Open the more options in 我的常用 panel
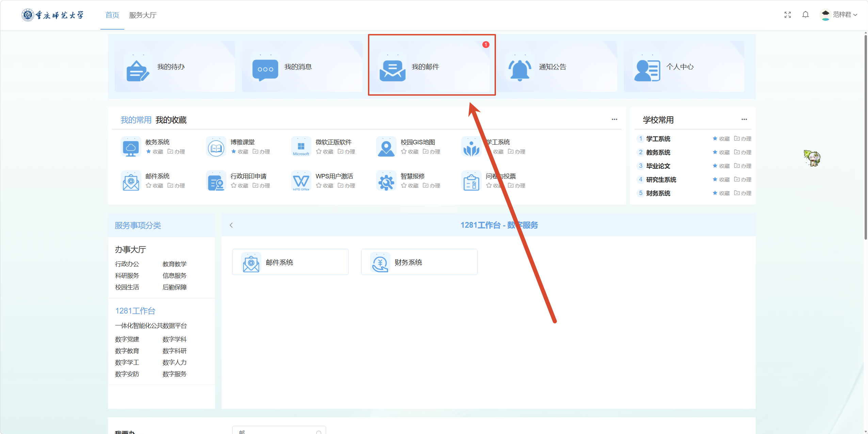Screen dimensions: 868x434 click(614, 119)
